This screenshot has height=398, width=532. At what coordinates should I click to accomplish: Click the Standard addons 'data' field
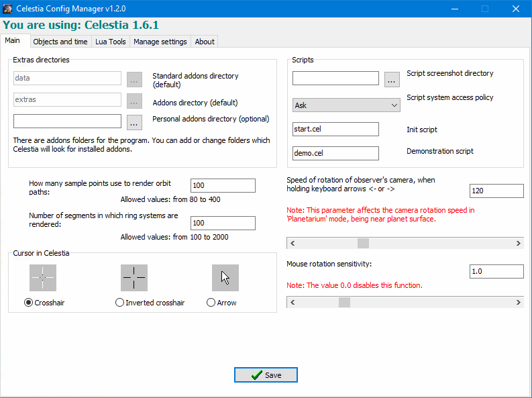[67, 78]
